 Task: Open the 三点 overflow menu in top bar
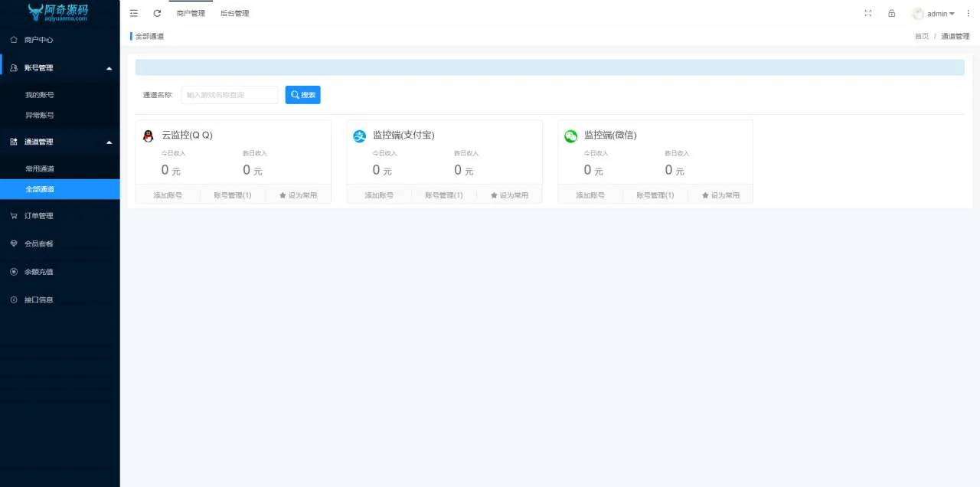coord(968,13)
